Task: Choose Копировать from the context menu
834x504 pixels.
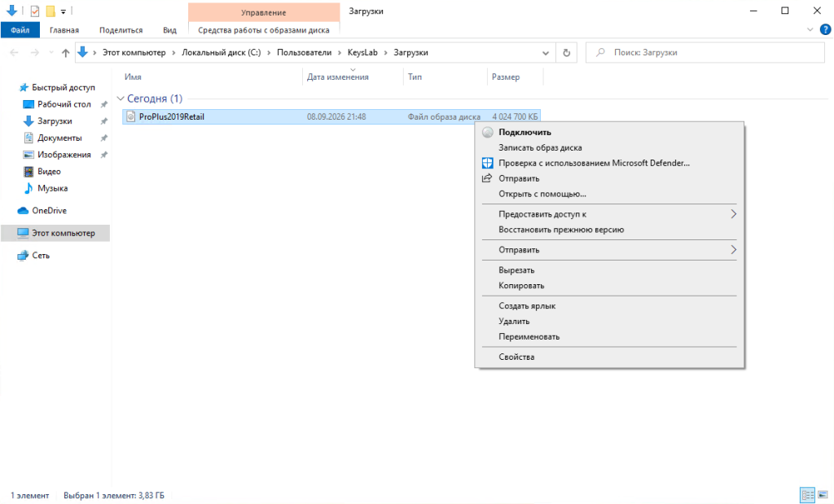Action: [609, 286]
